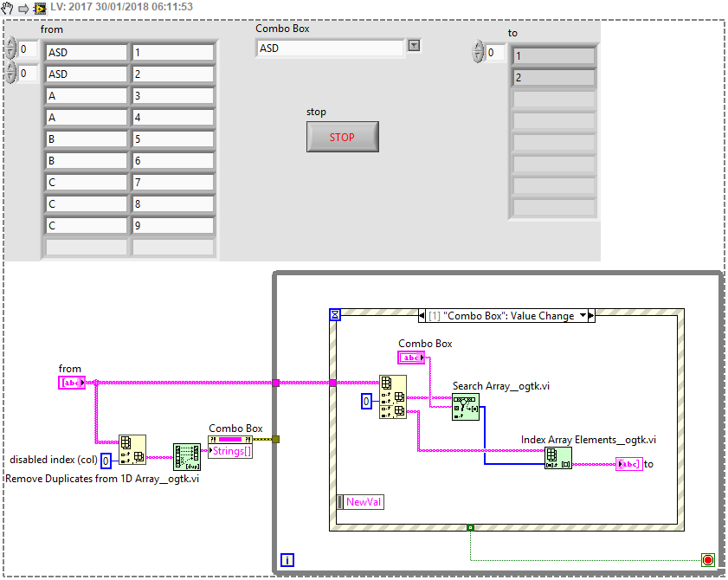Viewport: 728px width, 580px height.
Task: Open the Combo Box dropdown arrow
Action: pyautogui.click(x=414, y=46)
